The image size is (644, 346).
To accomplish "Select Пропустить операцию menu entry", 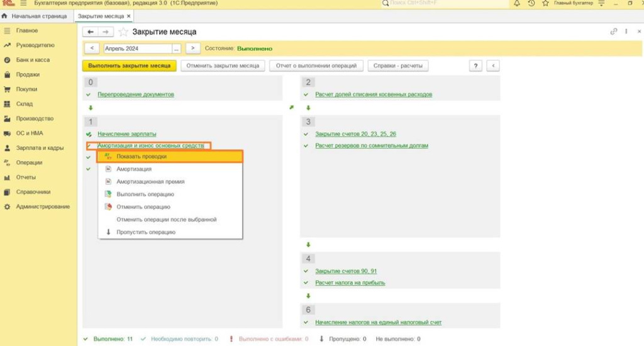I will 146,232.
